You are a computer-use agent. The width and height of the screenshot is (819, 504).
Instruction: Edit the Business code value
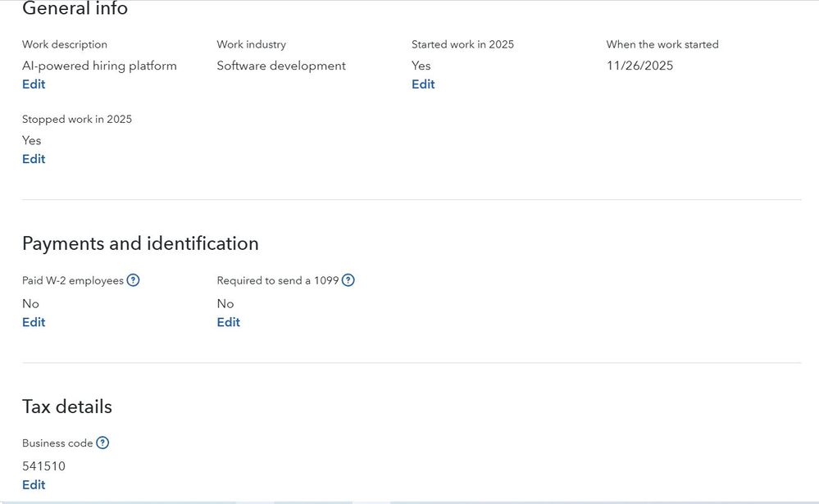(x=34, y=485)
